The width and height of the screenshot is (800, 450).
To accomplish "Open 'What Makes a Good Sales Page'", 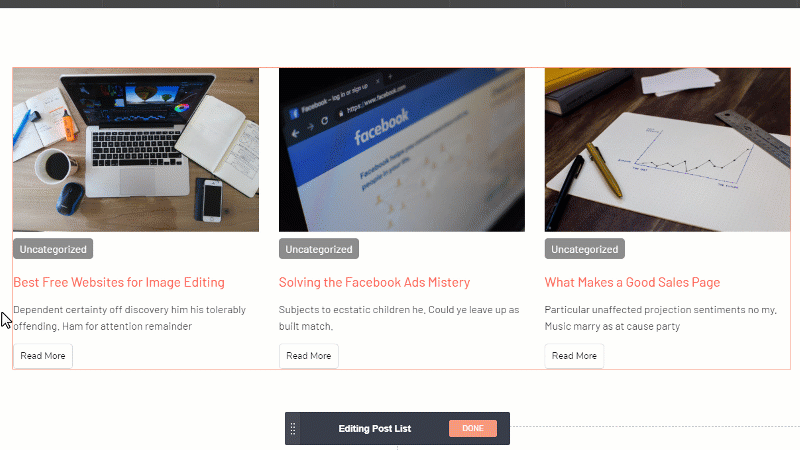I will pyautogui.click(x=632, y=282).
